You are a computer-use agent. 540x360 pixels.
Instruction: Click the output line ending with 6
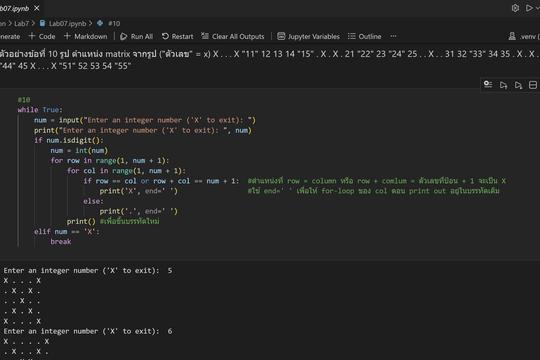[88, 331]
